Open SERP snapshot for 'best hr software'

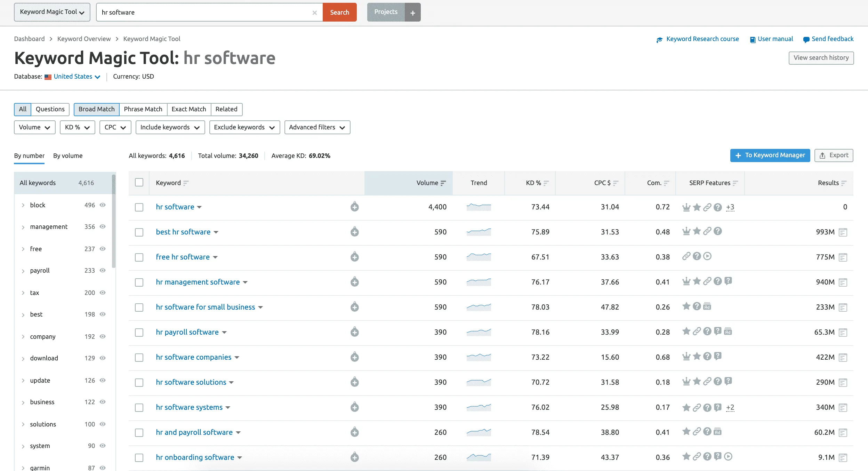[843, 232]
